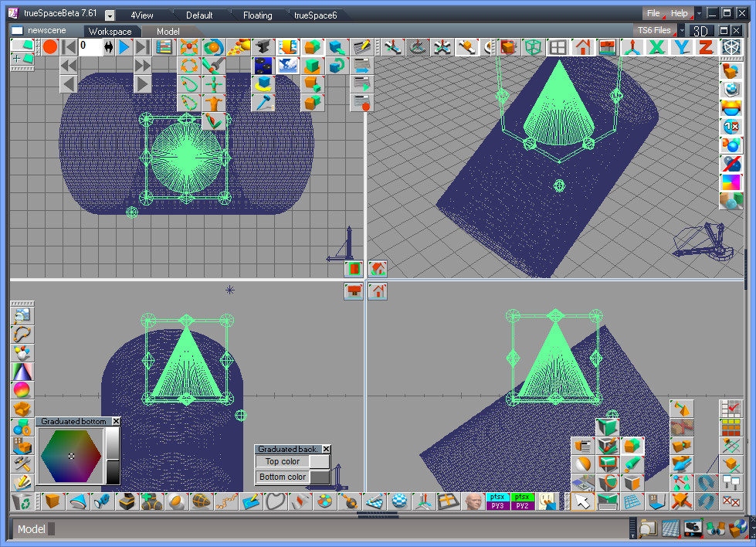The height and width of the screenshot is (547, 756).
Task: Open the File menu
Action: [x=653, y=13]
